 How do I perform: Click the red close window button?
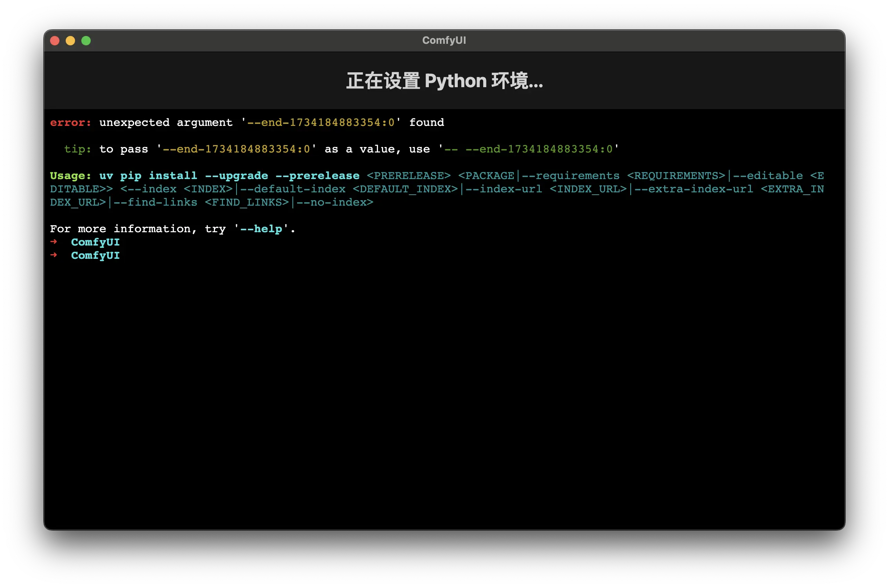55,41
